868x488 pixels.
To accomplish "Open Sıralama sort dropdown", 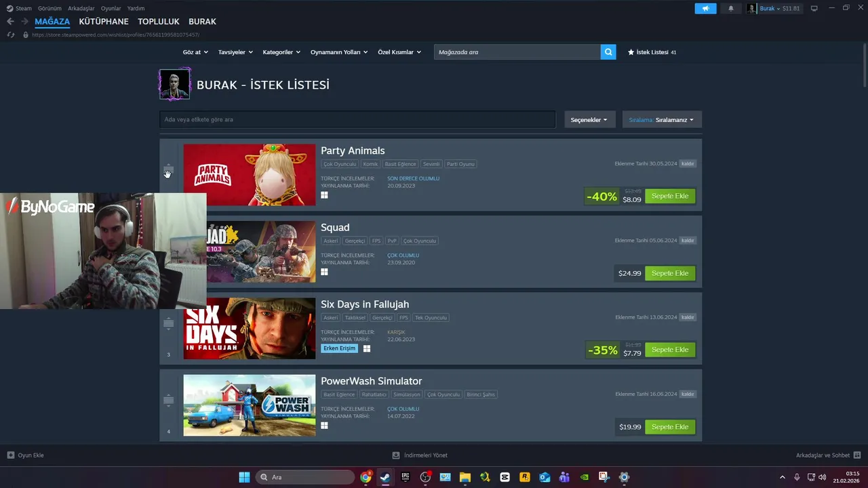I will [662, 119].
